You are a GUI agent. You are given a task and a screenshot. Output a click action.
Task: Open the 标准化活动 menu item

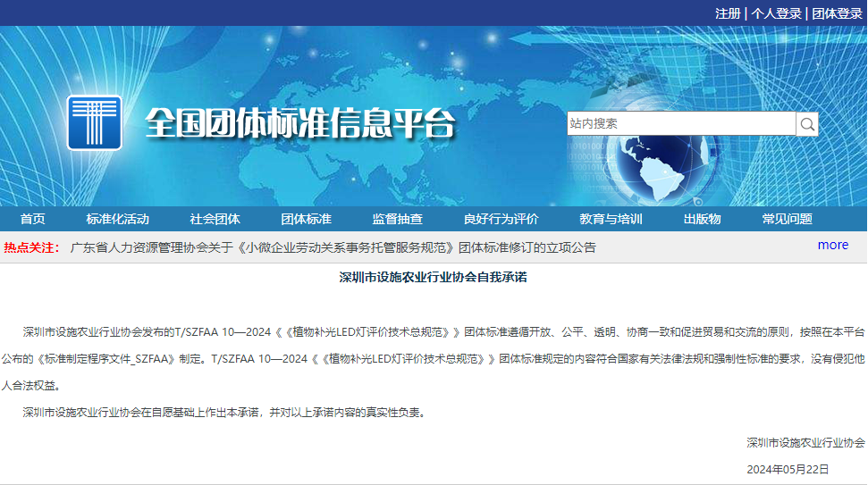click(117, 219)
